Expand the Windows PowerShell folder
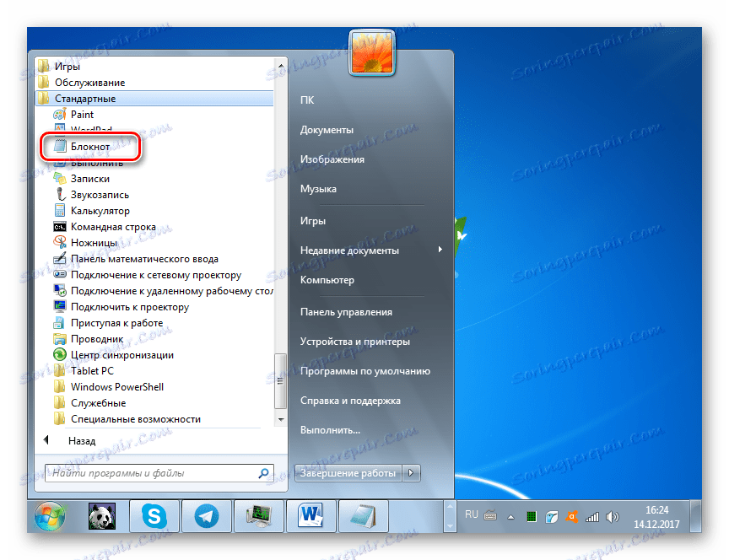 [109, 387]
